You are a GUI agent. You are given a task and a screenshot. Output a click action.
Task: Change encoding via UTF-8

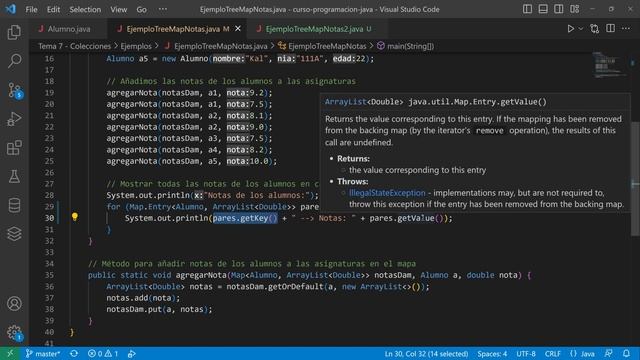526,354
